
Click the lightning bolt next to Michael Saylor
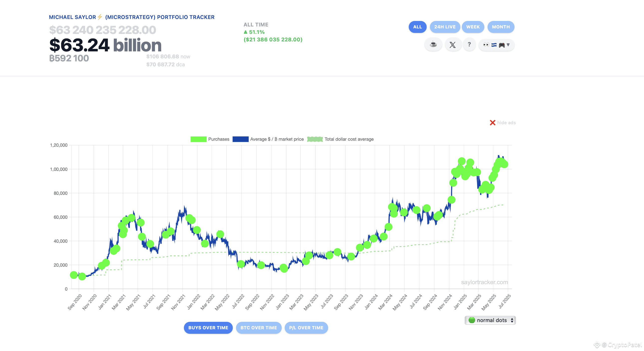[100, 17]
